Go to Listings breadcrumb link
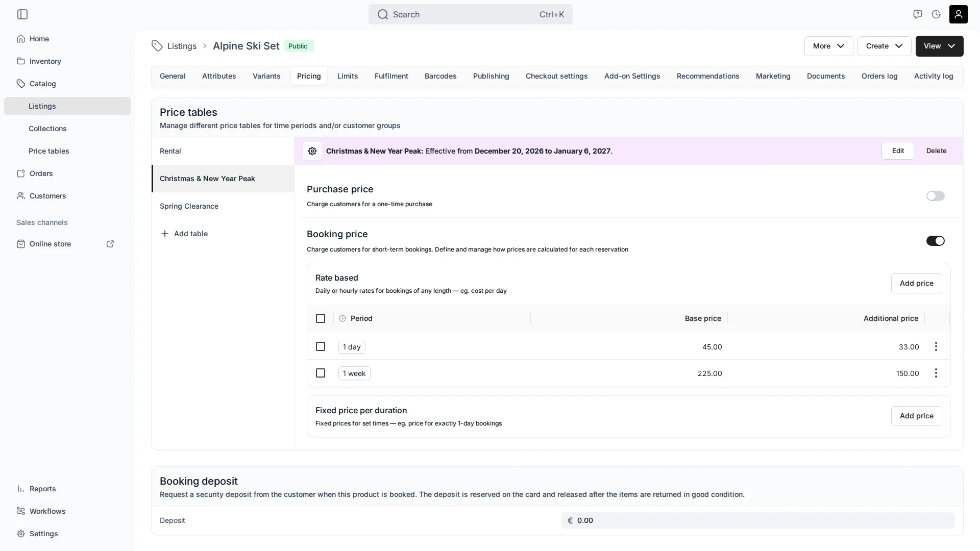Image resolution: width=980 pixels, height=551 pixels. pyautogui.click(x=182, y=46)
